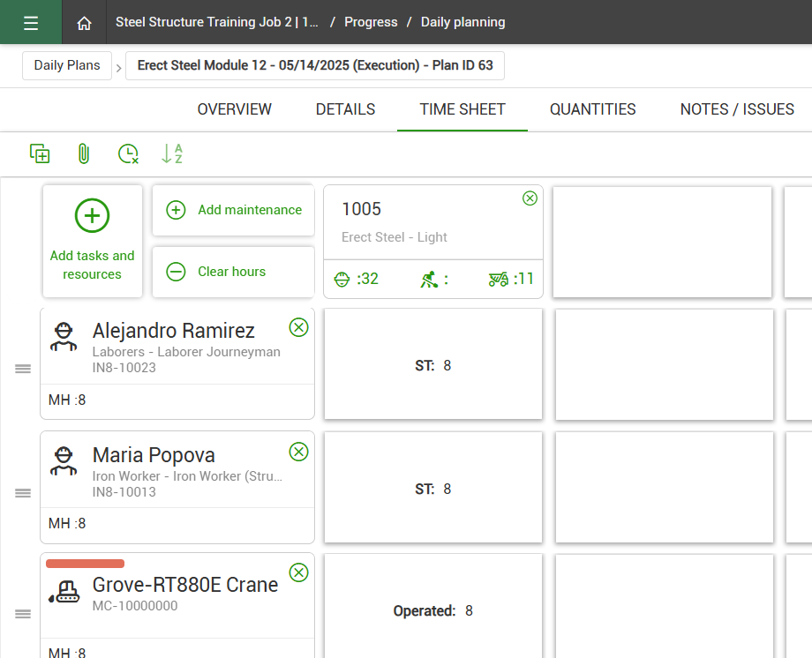Screen dimensions: 812x658
Task: Select Erect Steel Module 12 plan dropdown
Action: pyautogui.click(x=315, y=65)
